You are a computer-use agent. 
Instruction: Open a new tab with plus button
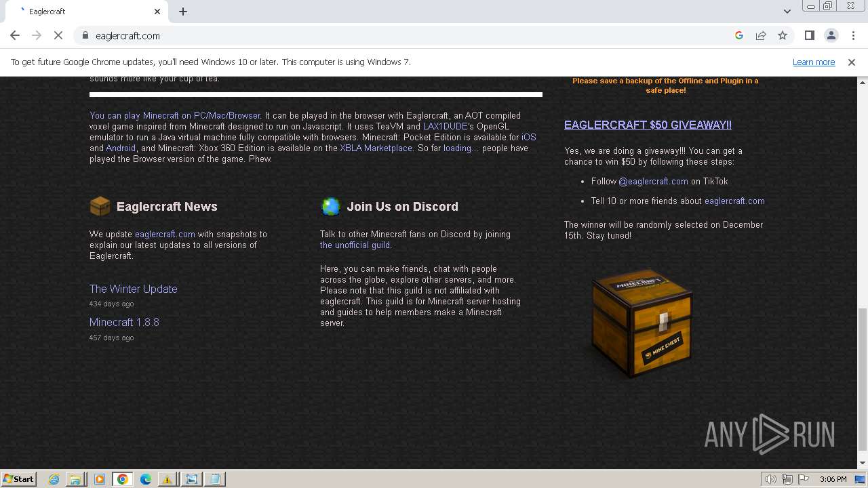tap(183, 12)
